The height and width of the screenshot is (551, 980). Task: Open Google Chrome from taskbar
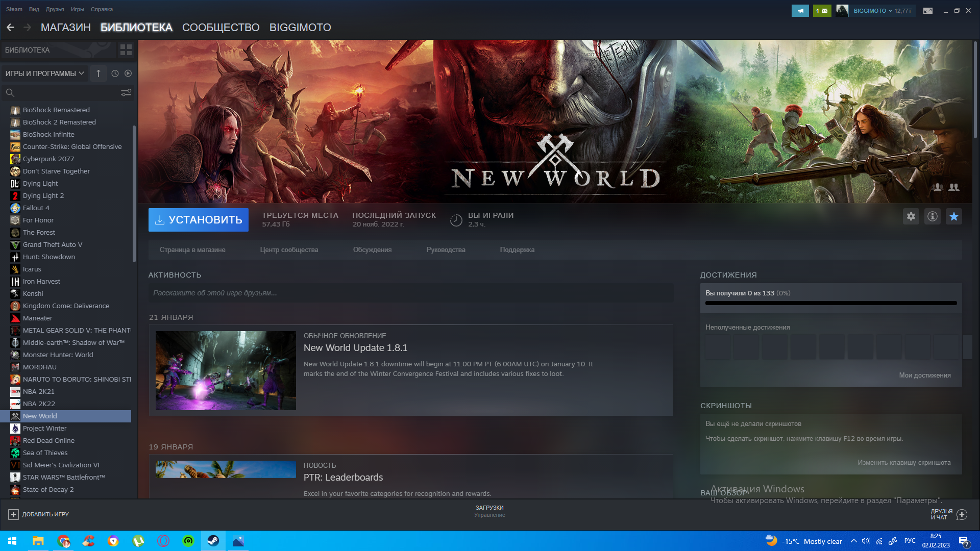click(x=63, y=541)
